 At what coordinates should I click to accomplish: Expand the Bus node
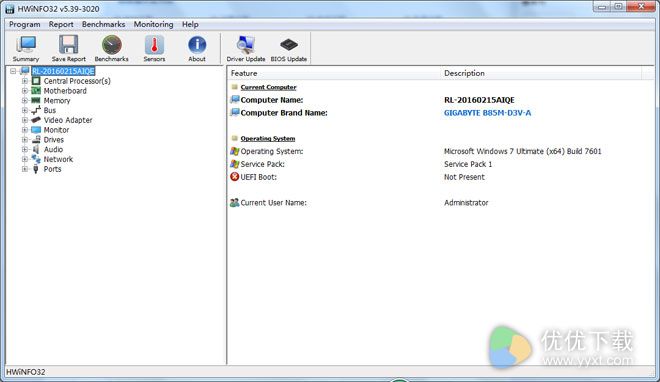point(25,110)
